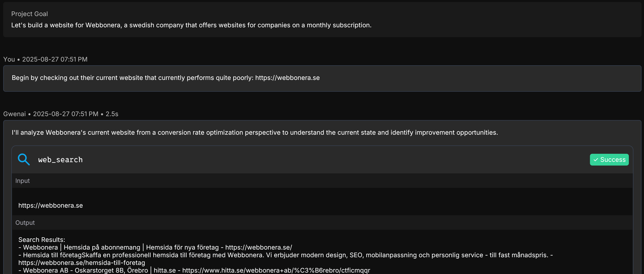Click the web_search magnifying glass icon
Viewport: 644px width, 274px height.
click(24, 159)
